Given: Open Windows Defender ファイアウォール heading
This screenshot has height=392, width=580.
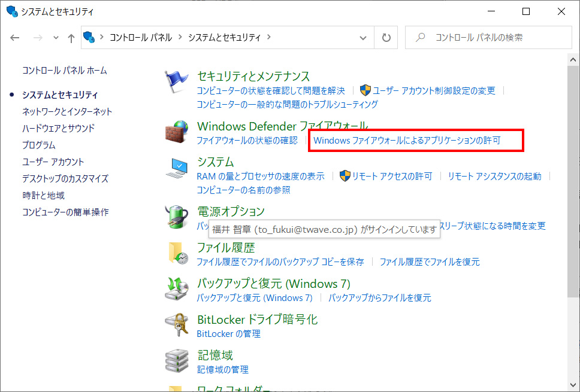Looking at the screenshot, I should [x=283, y=126].
